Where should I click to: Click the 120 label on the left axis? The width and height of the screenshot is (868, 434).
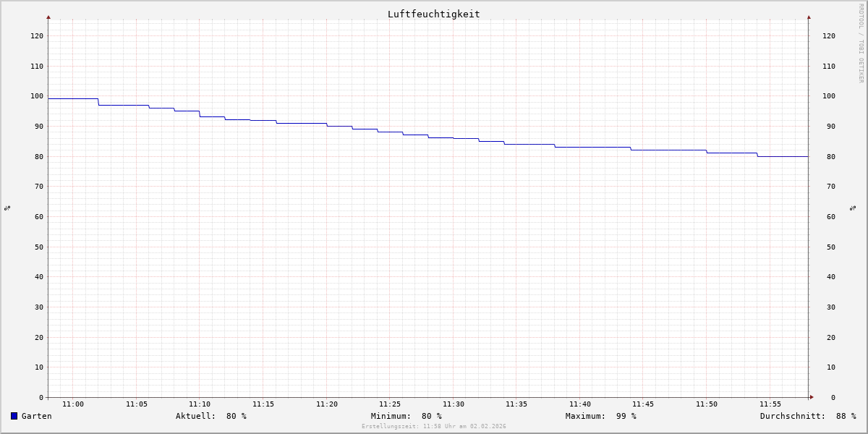[37, 35]
